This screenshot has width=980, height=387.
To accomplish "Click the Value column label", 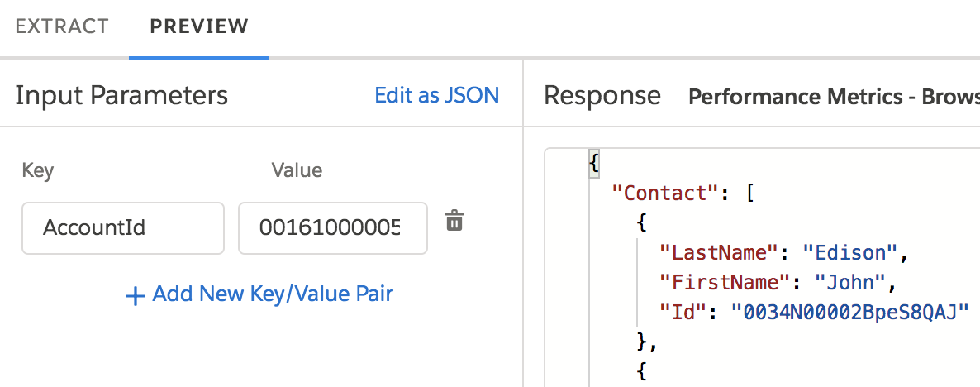I will click(x=297, y=170).
